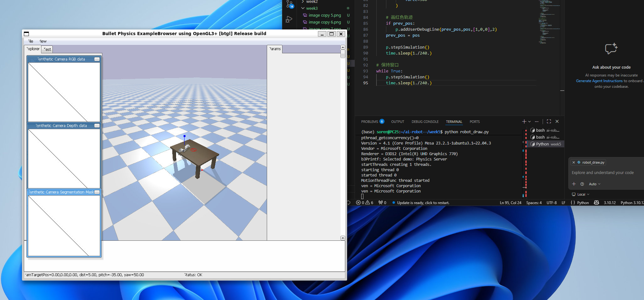Screen dimensions: 644x300
Task: Click the camTargetPos status text
Action: [84, 275]
